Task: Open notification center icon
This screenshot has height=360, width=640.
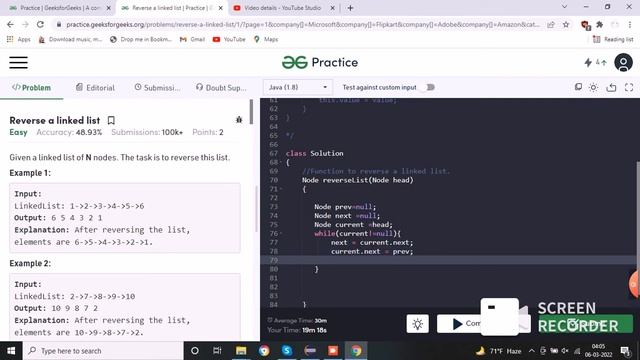Action: coord(625,351)
